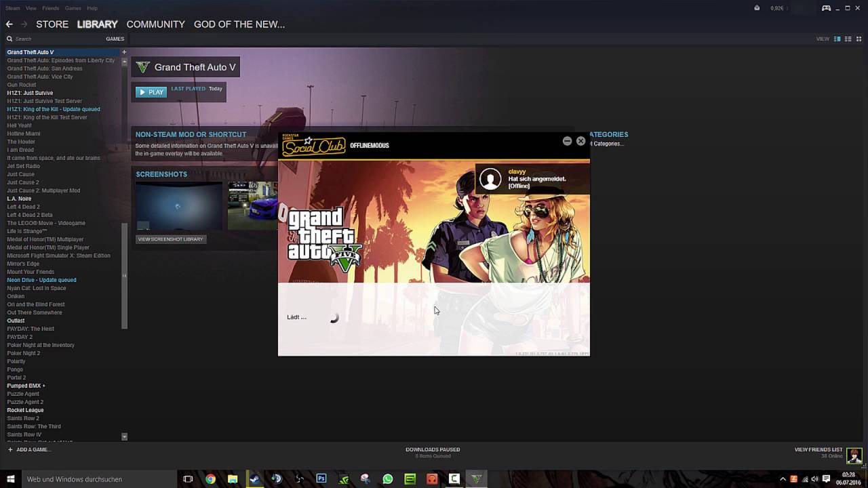This screenshot has width=868, height=488.
Task: Open the Windows Start menu
Action: coord(9,479)
